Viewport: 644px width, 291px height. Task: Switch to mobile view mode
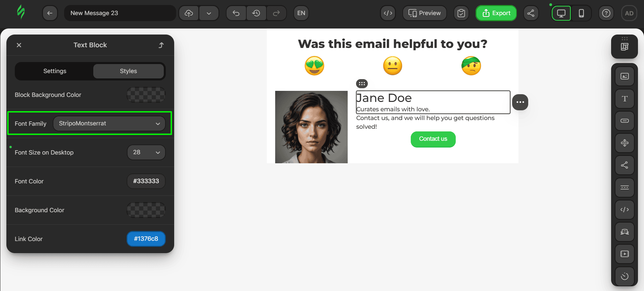[581, 13]
